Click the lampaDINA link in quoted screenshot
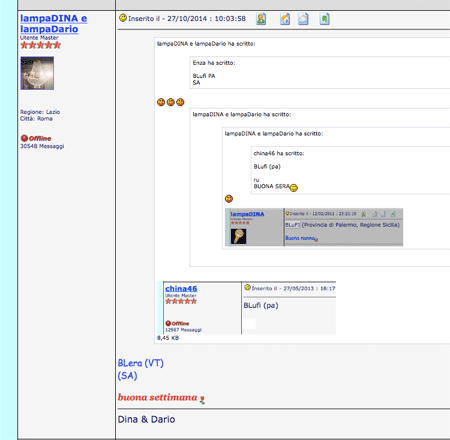The width and height of the screenshot is (450, 440). coord(247,214)
